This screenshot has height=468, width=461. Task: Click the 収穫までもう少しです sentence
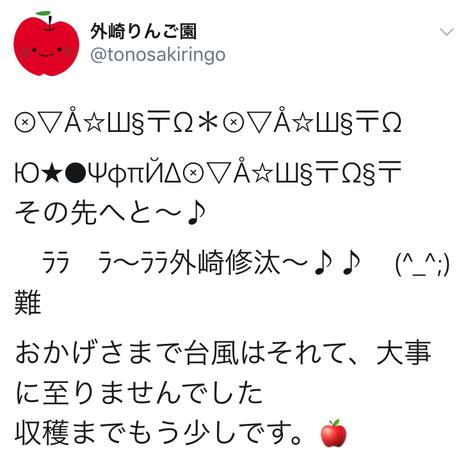pyautogui.click(x=158, y=433)
